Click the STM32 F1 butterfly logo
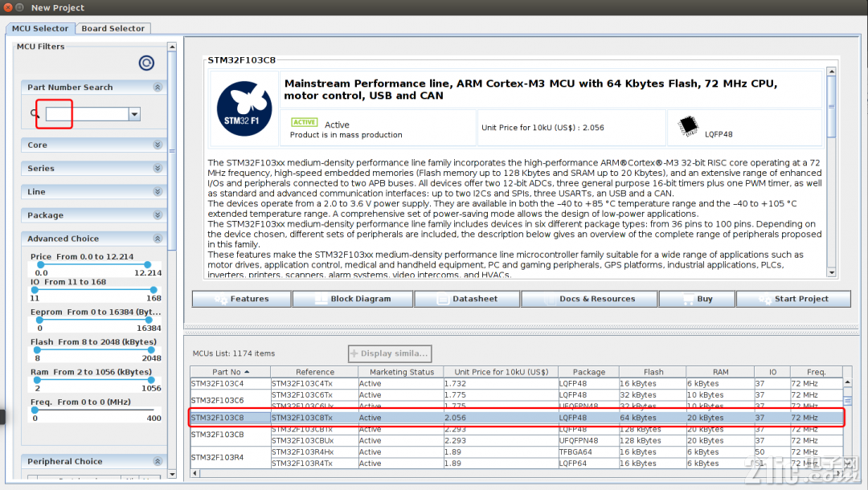This screenshot has width=868, height=490. [x=244, y=109]
